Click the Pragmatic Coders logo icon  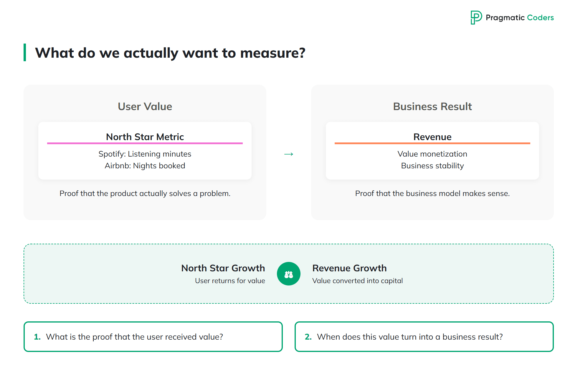pos(476,18)
